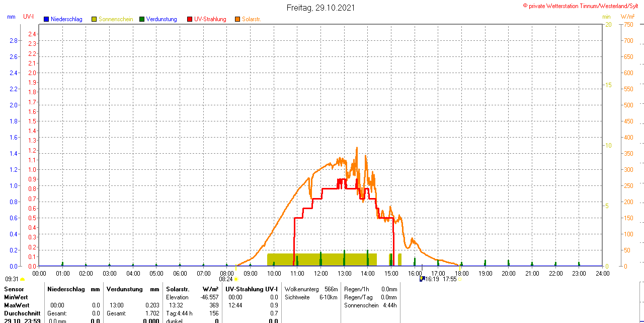Click the red UV-Strahlung legend square
The width and height of the screenshot is (644, 323).
coord(190,20)
